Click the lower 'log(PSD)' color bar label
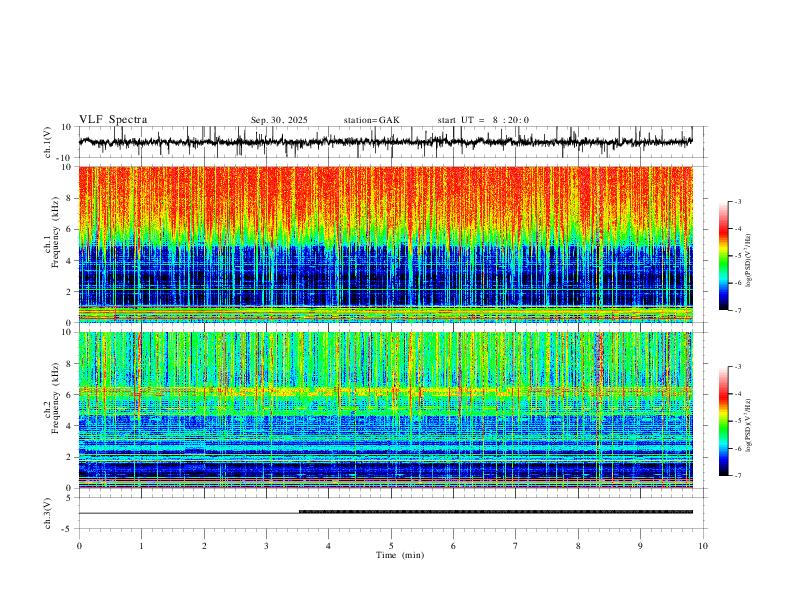Screen dimensions: 792x612 748,425
